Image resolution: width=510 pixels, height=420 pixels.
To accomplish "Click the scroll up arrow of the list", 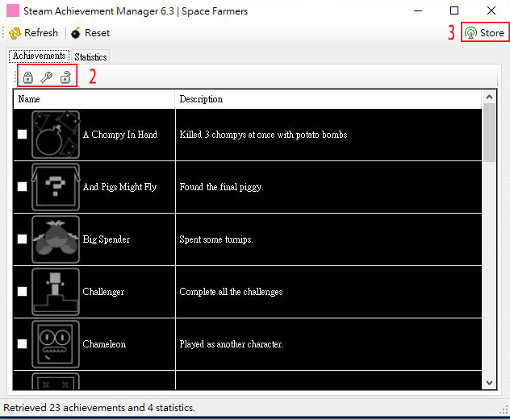I will click(x=489, y=97).
